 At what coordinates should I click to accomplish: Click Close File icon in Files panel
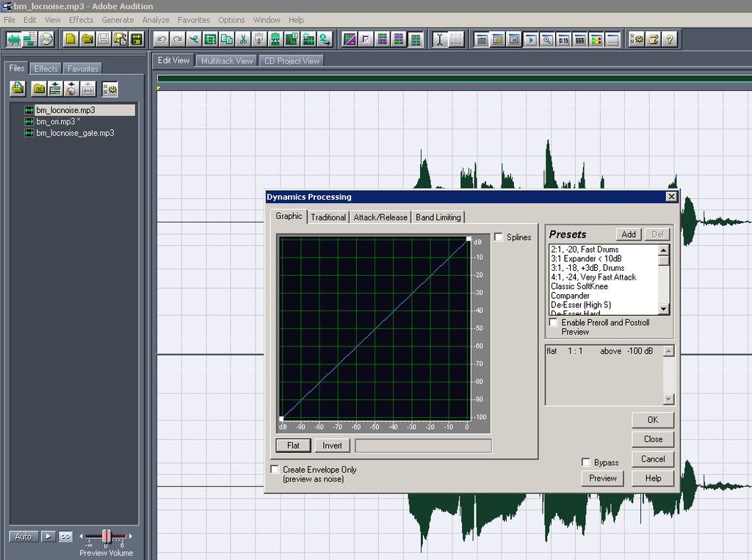coord(39,89)
